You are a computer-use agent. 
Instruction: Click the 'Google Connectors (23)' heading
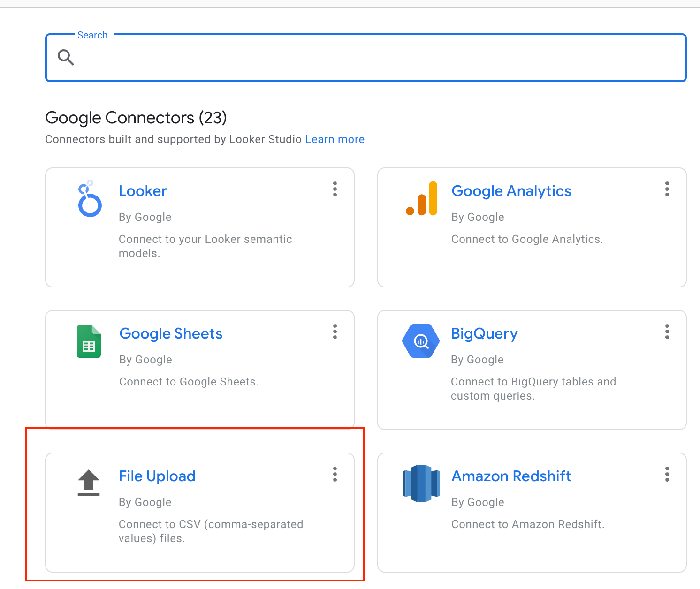136,118
